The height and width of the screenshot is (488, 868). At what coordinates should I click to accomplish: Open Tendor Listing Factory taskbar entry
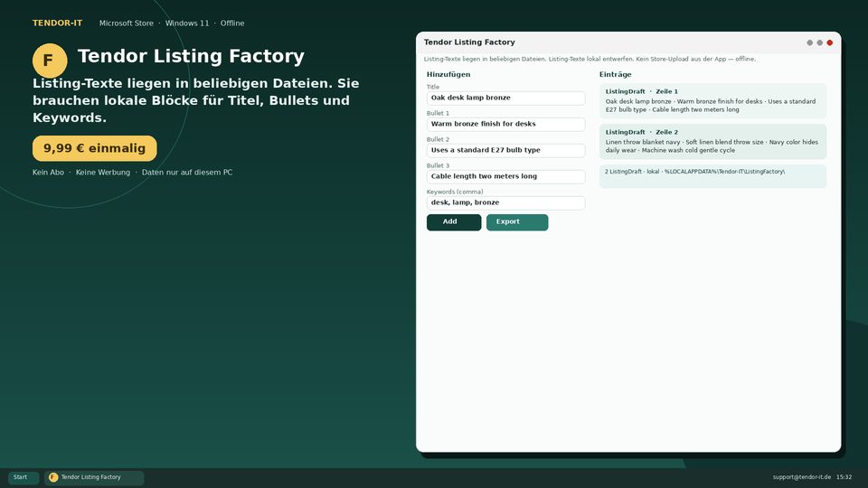(94, 477)
